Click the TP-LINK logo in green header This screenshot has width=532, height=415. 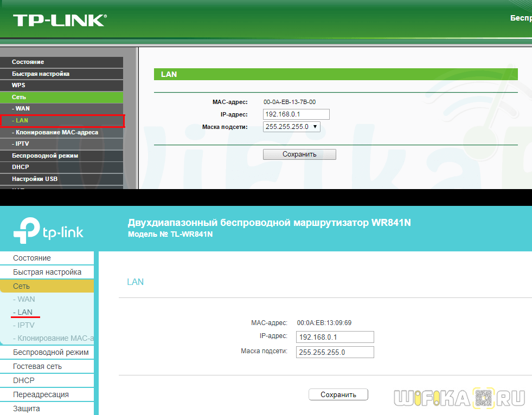(60, 20)
